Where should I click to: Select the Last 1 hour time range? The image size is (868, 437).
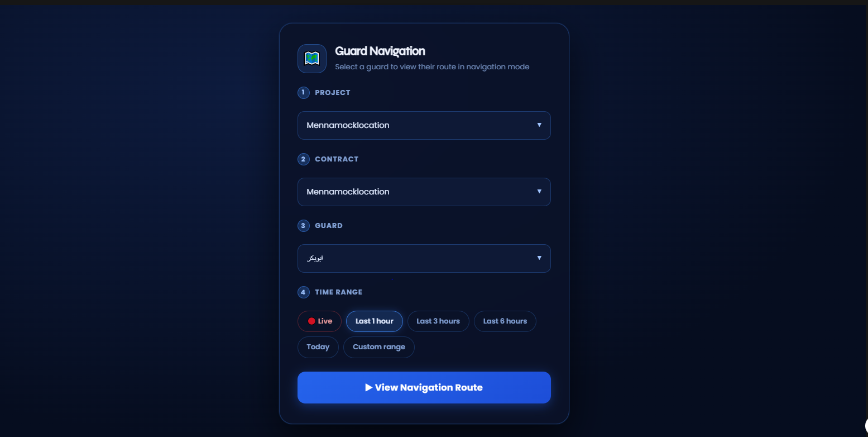pyautogui.click(x=374, y=321)
